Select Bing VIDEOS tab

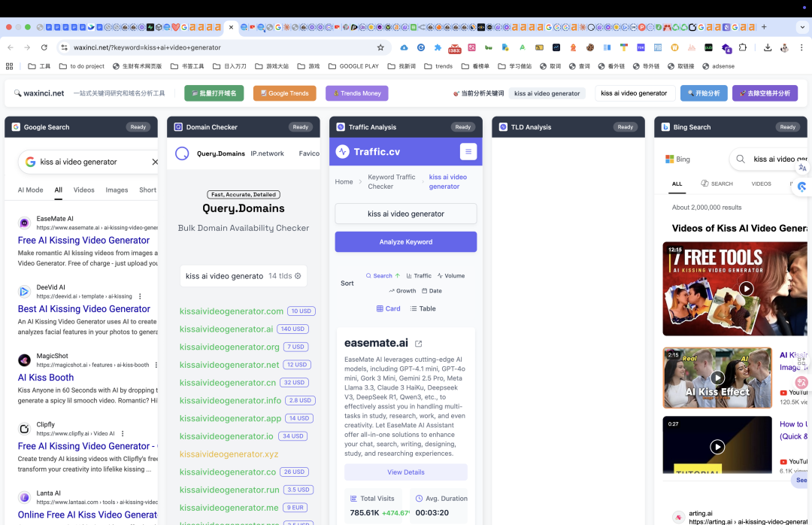tap(761, 184)
